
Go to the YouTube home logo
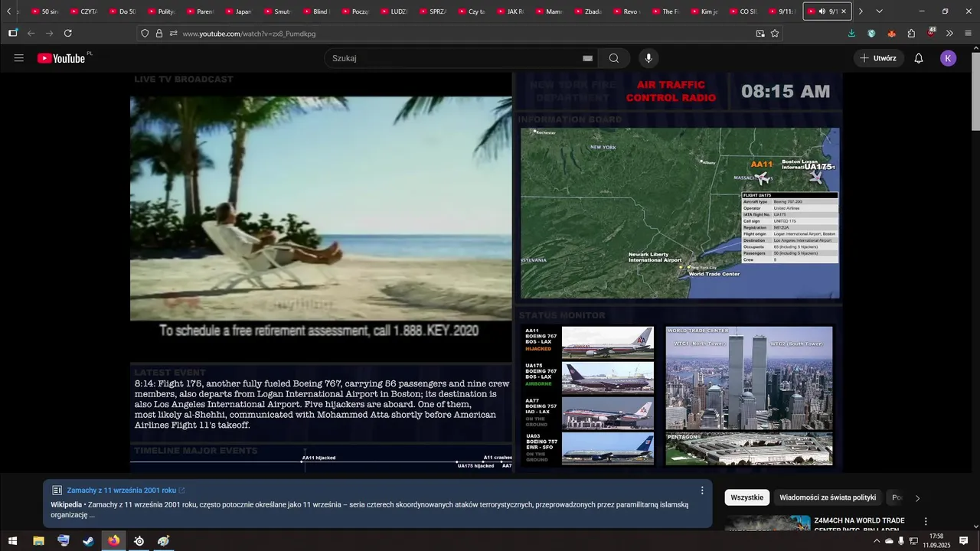[61, 58]
